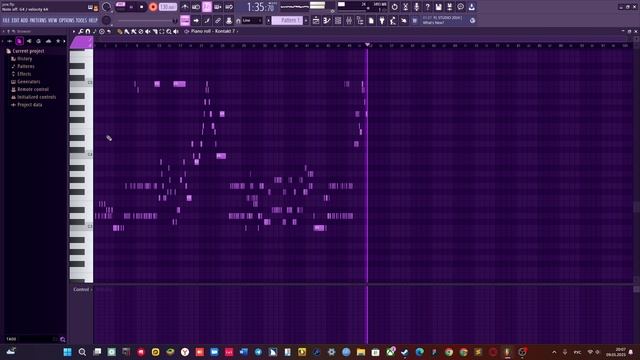This screenshot has width=640, height=360.
Task: Select the piano roll select tool
Action: [162, 31]
